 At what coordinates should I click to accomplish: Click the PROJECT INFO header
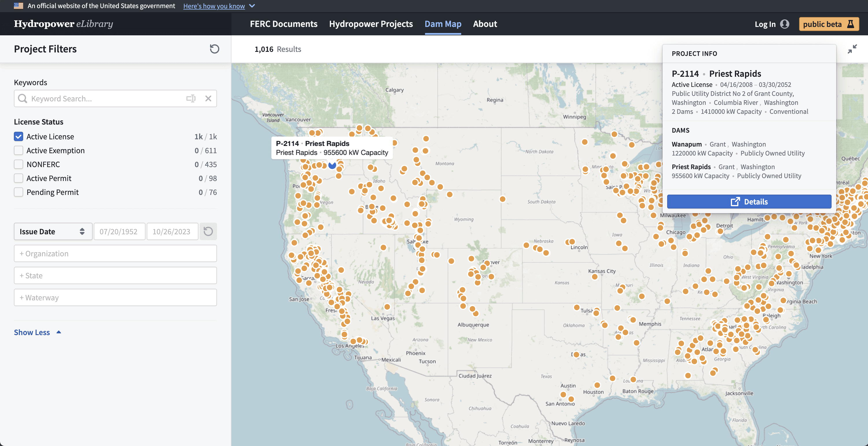(694, 53)
